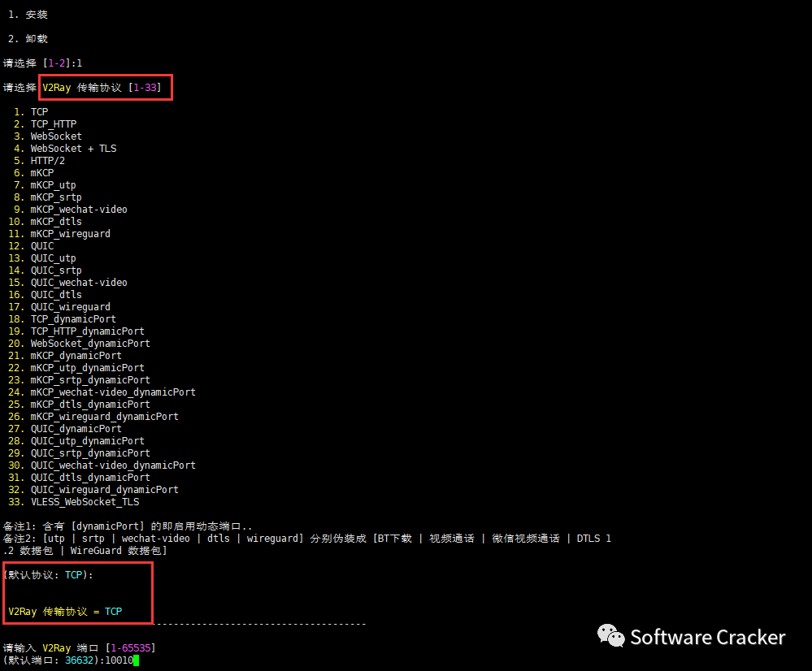812x671 pixels.
Task: Click the 'WebSocket + TLS' entry
Action: [73, 149]
